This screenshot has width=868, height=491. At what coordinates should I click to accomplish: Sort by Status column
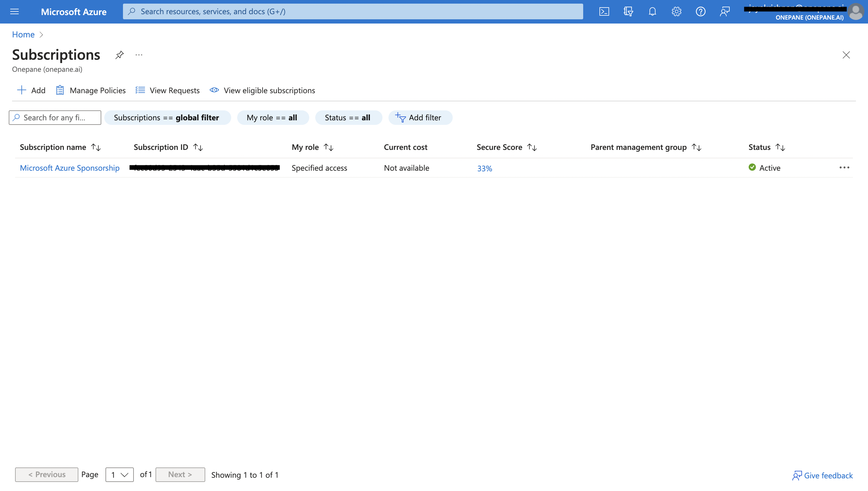(766, 147)
